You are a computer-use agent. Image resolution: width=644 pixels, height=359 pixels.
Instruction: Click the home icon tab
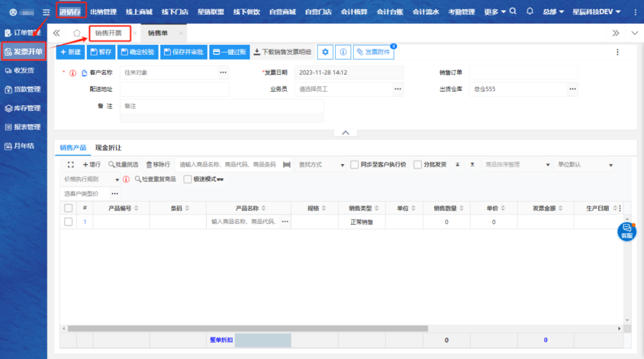[x=77, y=33]
